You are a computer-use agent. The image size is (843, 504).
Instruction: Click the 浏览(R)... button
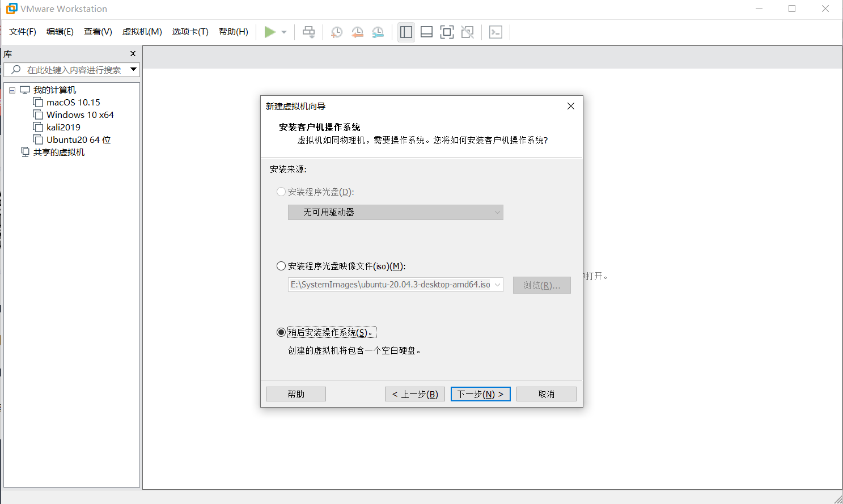coord(542,285)
